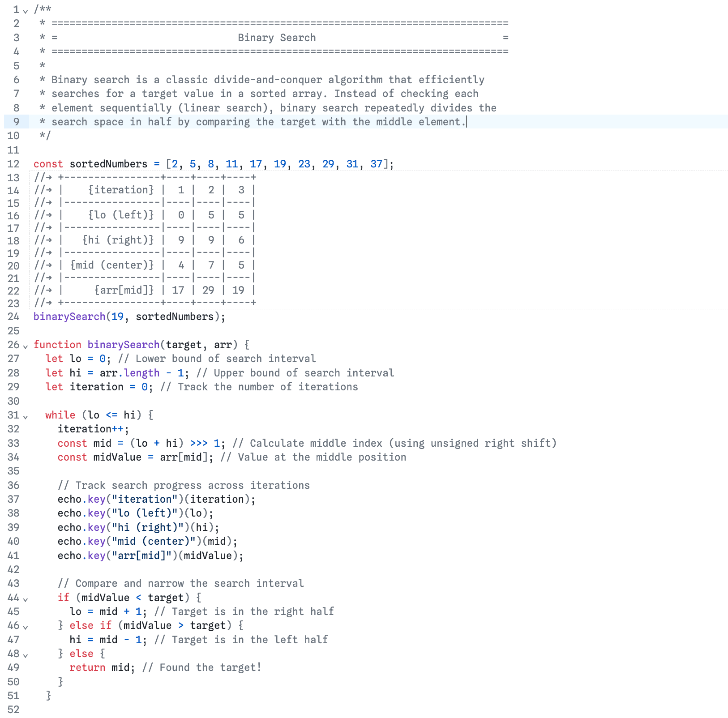Click the binarySearch call on line 24
The width and height of the screenshot is (728, 718).
pyautogui.click(x=69, y=316)
